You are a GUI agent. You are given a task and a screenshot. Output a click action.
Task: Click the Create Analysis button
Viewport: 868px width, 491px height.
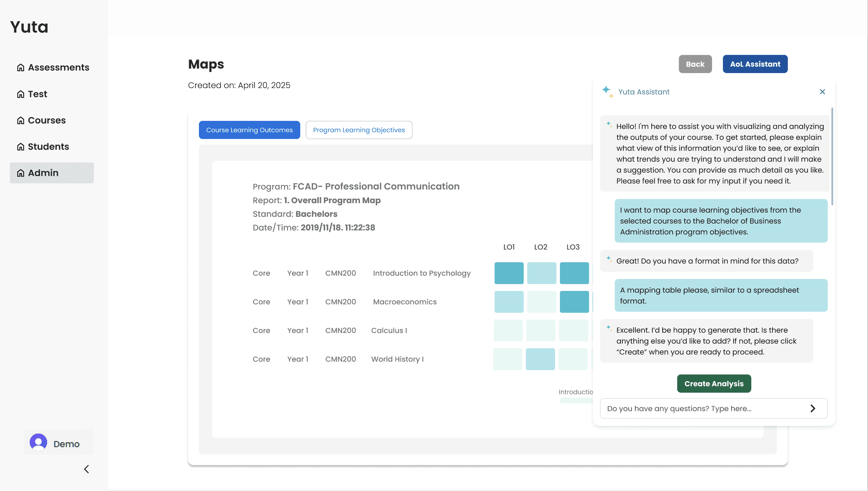click(714, 383)
